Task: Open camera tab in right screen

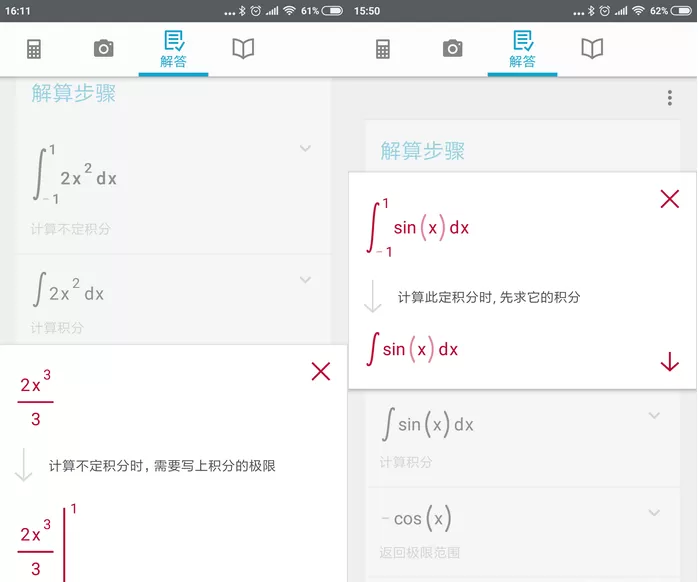Action: coord(453,48)
